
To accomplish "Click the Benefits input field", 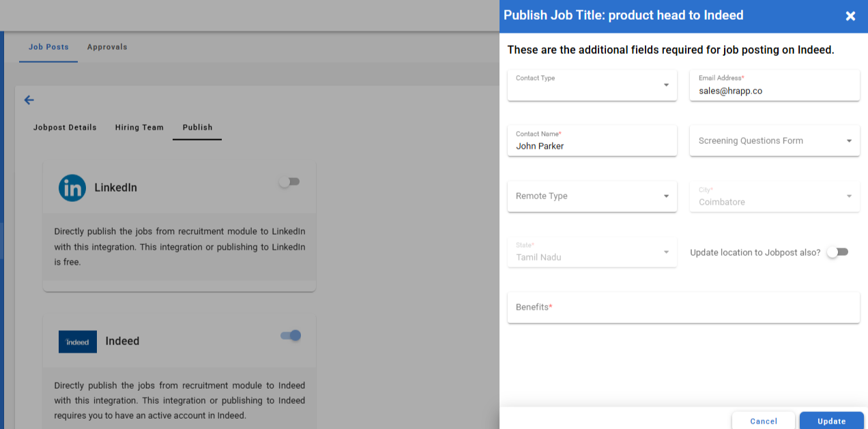I will (x=683, y=308).
